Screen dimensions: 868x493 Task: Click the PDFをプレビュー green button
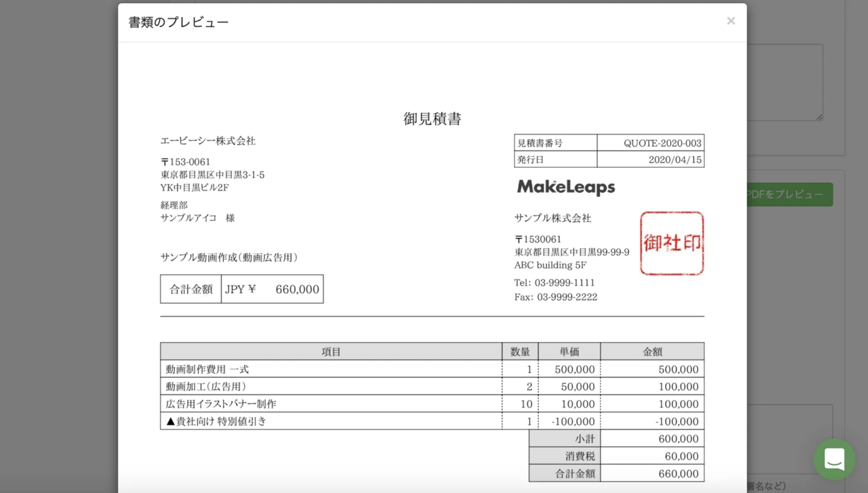point(790,195)
